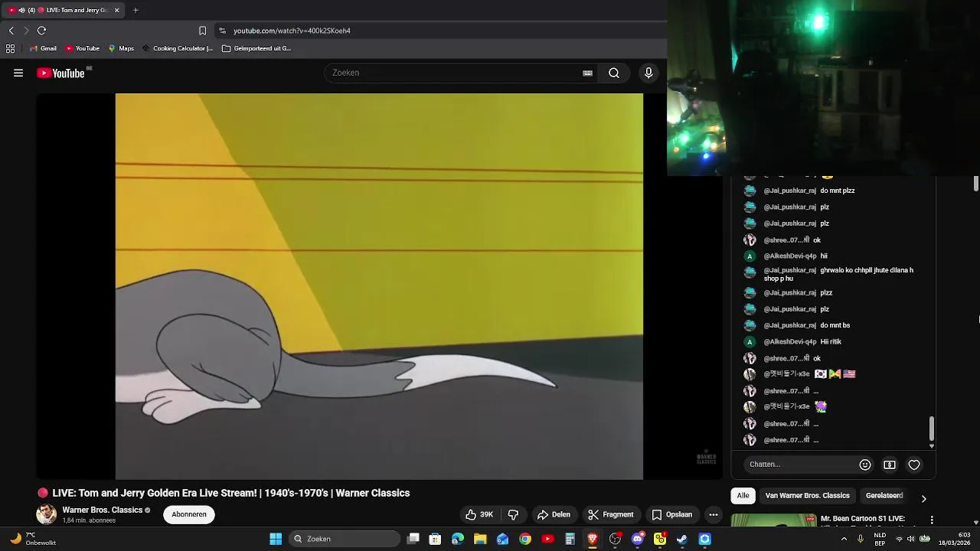Create a clip with the Fragment button
Screen dimensions: 980x551
pos(610,514)
